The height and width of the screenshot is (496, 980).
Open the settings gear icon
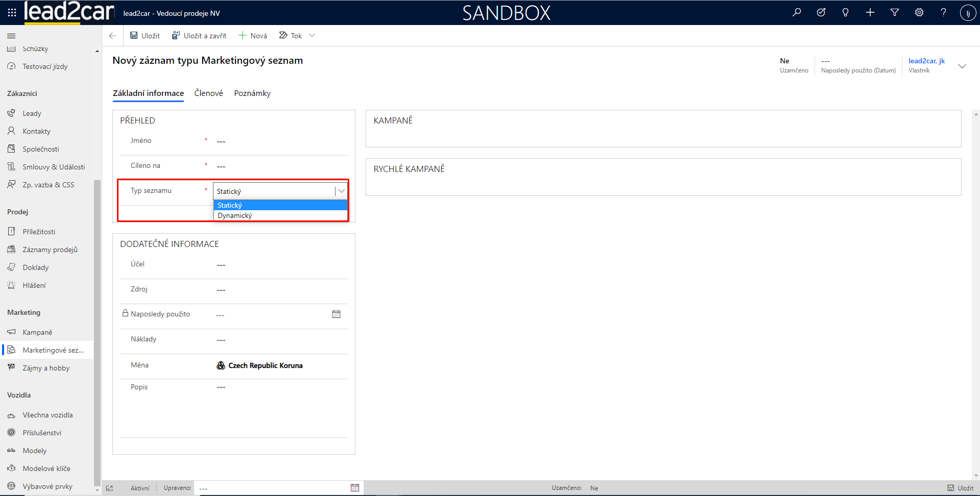pyautogui.click(x=919, y=13)
